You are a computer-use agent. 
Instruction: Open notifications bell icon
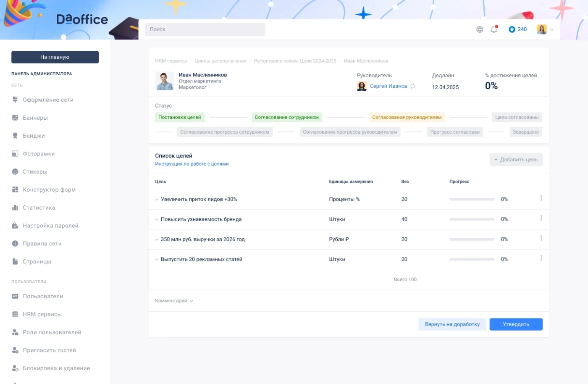[x=494, y=29]
